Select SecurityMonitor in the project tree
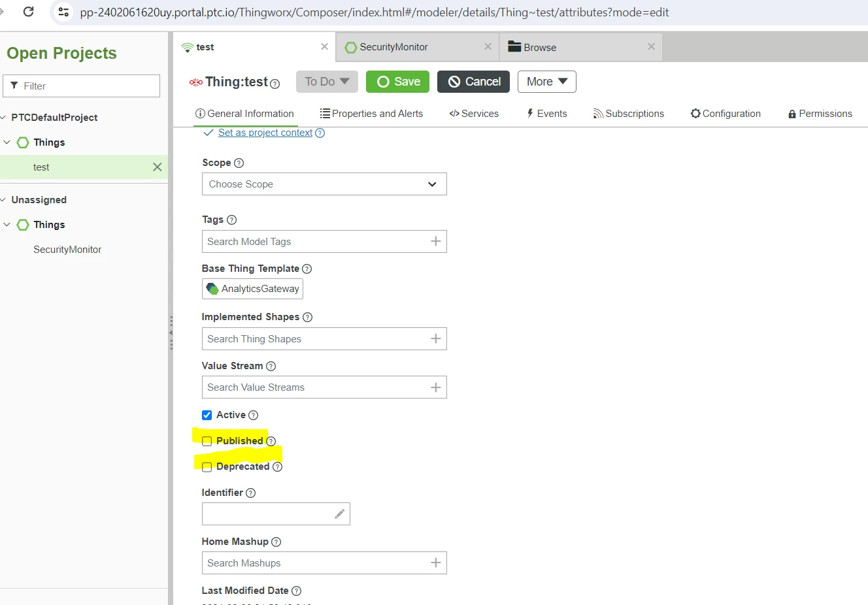The height and width of the screenshot is (605, 868). point(67,250)
